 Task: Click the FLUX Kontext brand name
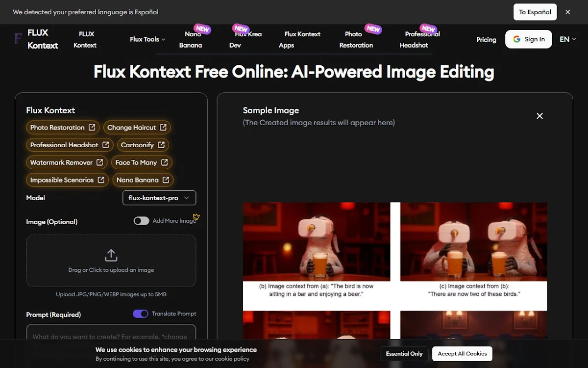click(x=43, y=39)
